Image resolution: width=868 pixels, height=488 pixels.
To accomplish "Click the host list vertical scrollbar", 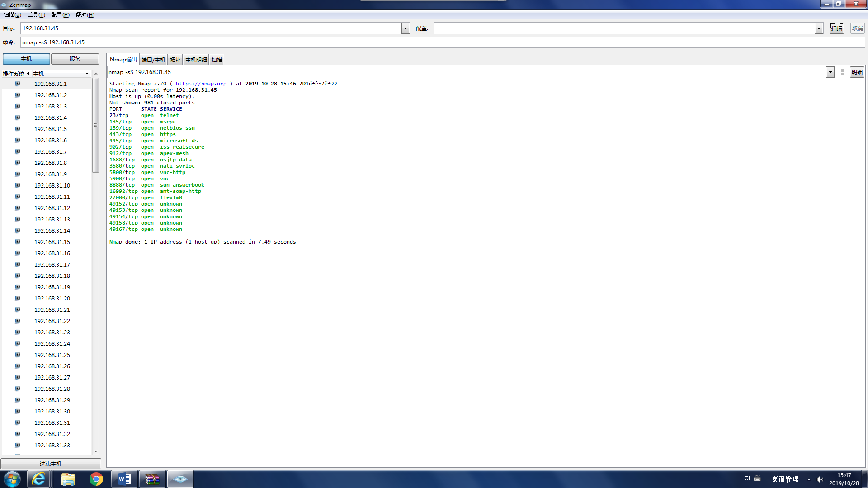I will (95, 125).
